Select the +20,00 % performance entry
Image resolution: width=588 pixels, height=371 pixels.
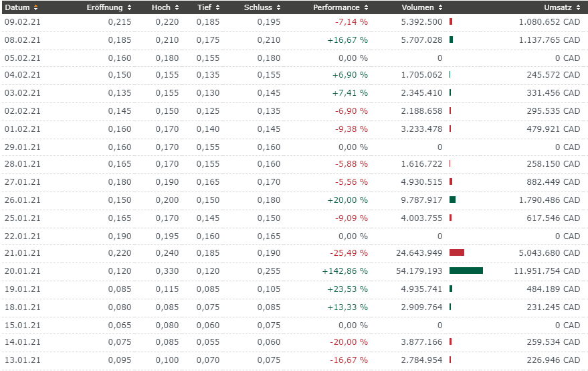pos(347,200)
